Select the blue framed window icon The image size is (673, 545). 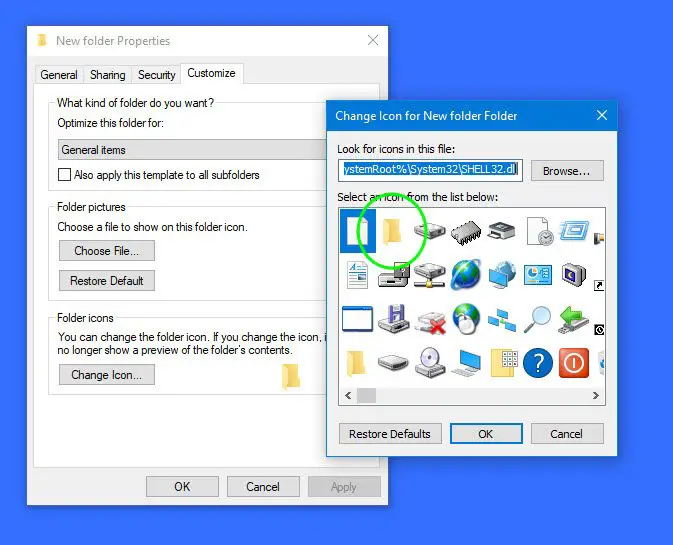tap(575, 231)
